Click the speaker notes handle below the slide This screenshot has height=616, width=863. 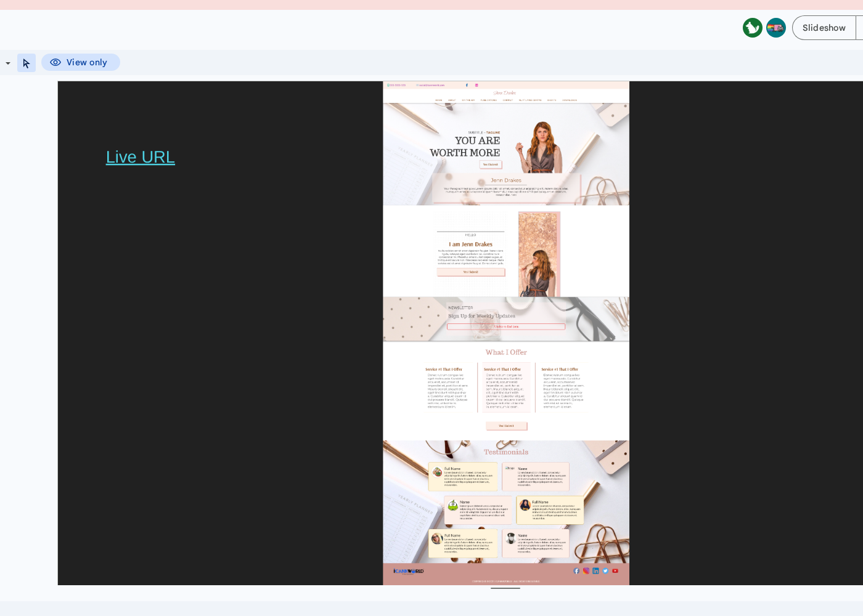click(x=505, y=588)
